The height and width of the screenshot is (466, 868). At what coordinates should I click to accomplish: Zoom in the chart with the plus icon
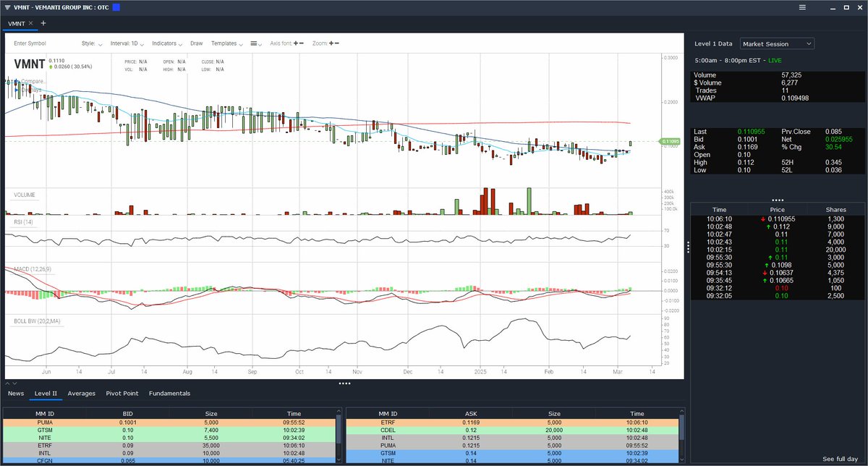click(x=331, y=43)
